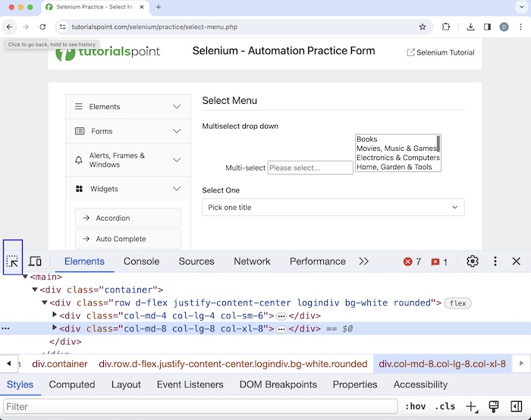
Task: Toggle the device toolbar icon
Action: coord(35,262)
